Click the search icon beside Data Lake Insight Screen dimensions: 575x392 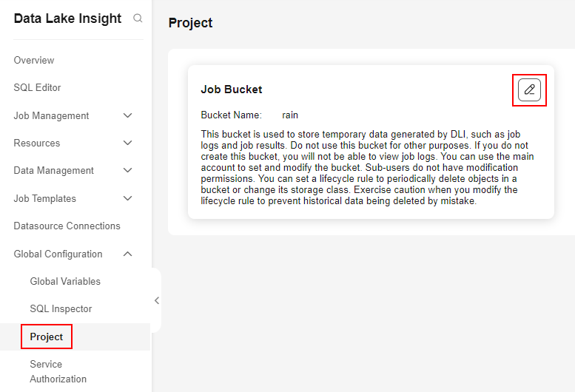pos(138,18)
